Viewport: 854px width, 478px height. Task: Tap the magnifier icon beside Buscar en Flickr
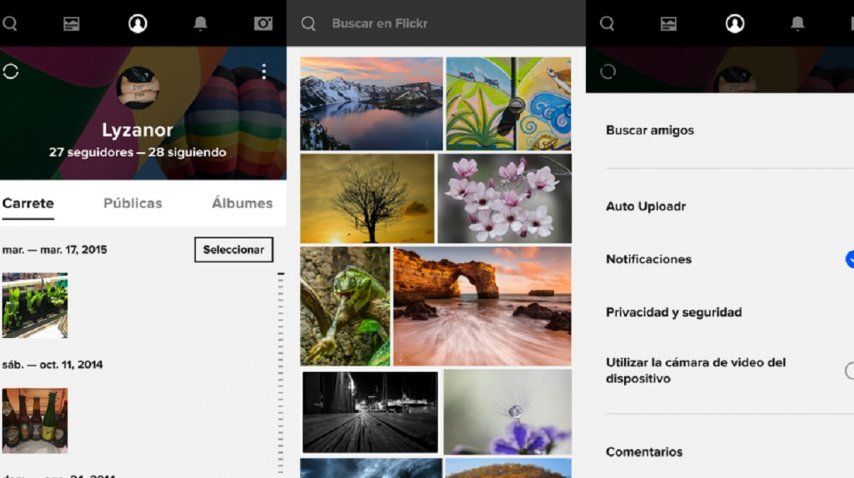pyautogui.click(x=309, y=23)
